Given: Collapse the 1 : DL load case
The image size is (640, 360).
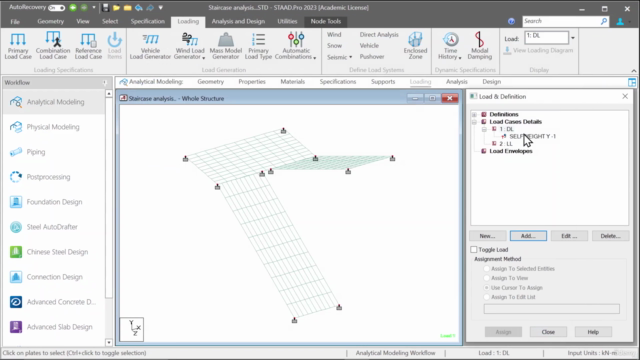Looking at the screenshot, I should point(484,129).
